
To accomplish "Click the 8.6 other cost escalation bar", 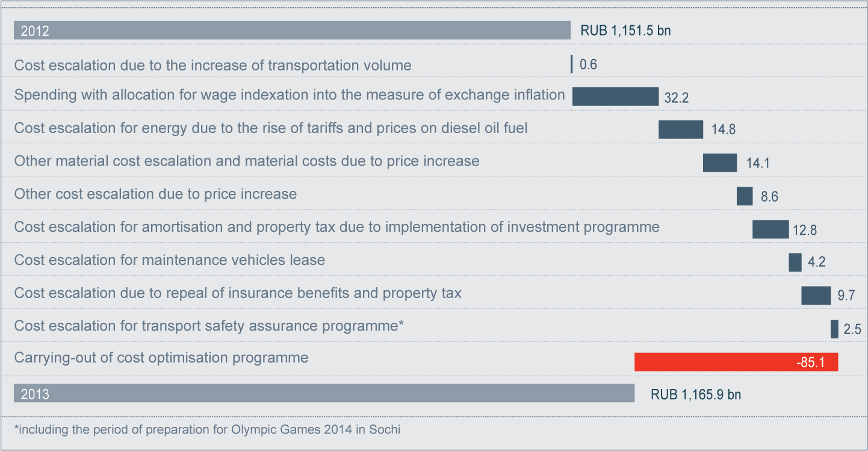I will [x=745, y=196].
